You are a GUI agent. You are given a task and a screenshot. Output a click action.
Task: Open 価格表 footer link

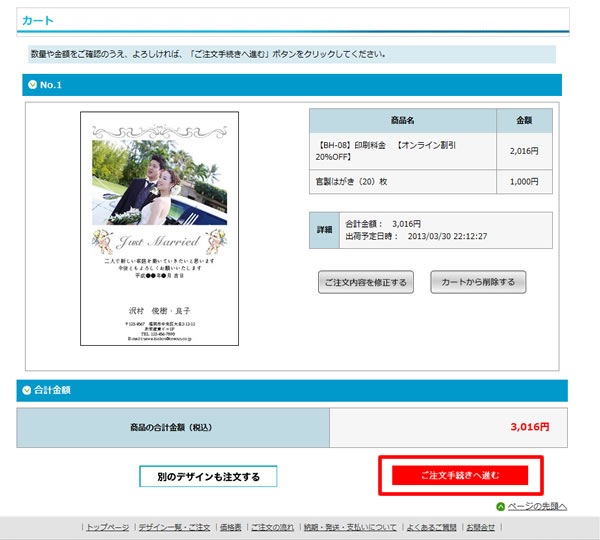(230, 527)
